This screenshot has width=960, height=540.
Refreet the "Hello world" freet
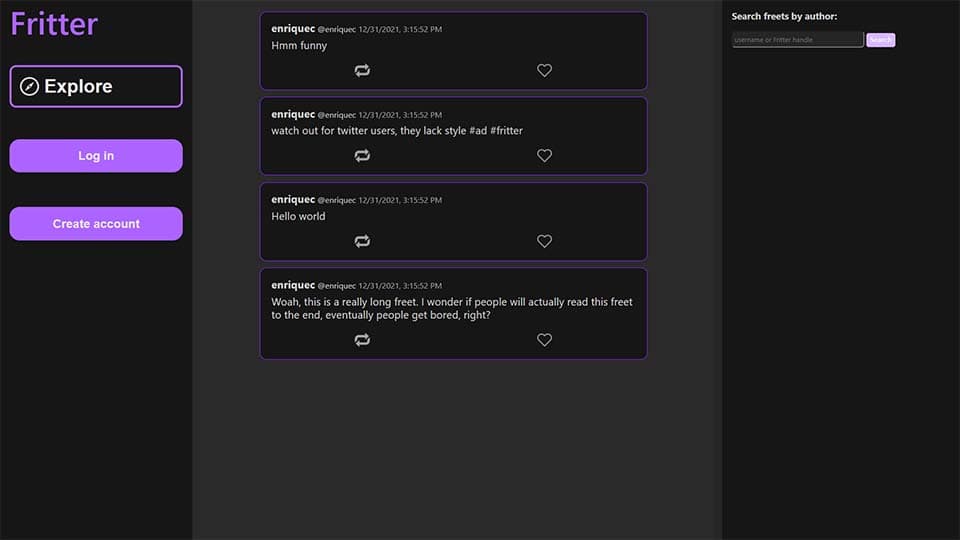(362, 241)
